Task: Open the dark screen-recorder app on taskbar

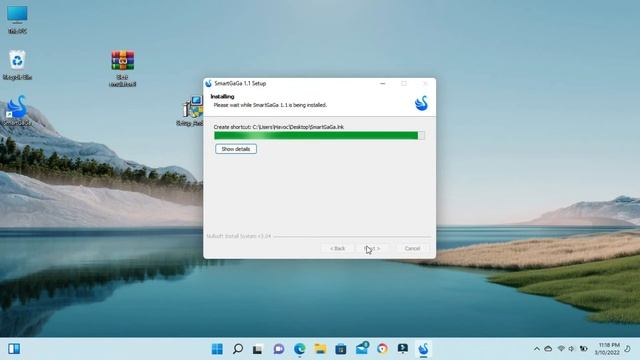Action: pos(403,349)
